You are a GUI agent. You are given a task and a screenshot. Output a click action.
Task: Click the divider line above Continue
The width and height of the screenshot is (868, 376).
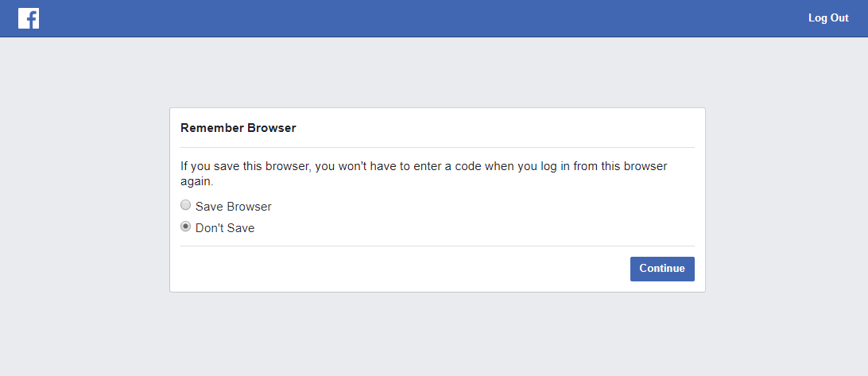point(437,246)
